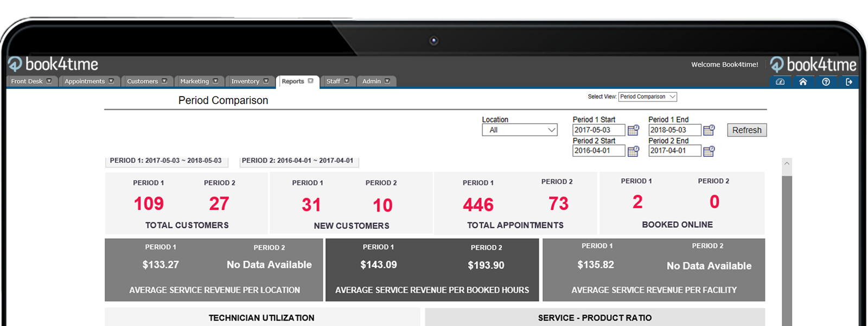Click the NEW CUSTOMERS label
This screenshot has width=868, height=326.
point(352,226)
